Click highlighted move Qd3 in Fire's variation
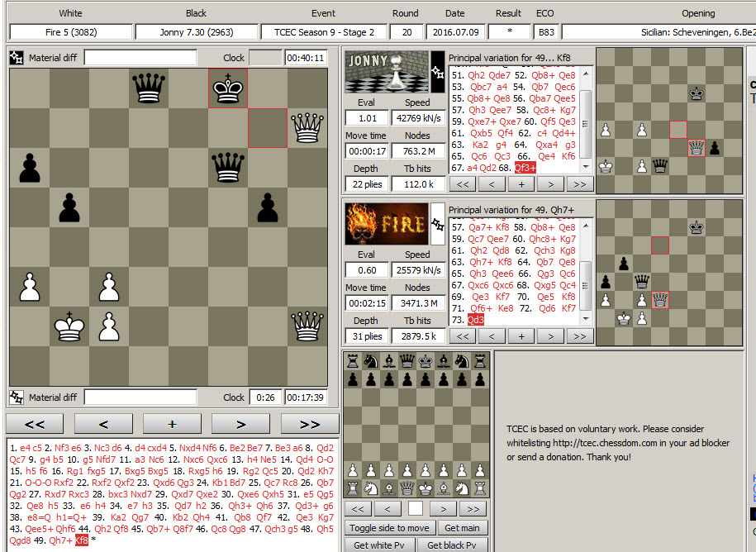The height and width of the screenshot is (552, 756). coord(475,320)
